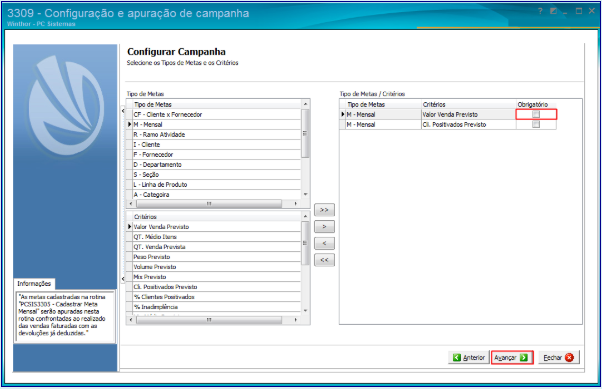Click up arrow of Tipo de Metas scrollbar
Image resolution: width=602 pixels, height=389 pixels.
[306, 104]
